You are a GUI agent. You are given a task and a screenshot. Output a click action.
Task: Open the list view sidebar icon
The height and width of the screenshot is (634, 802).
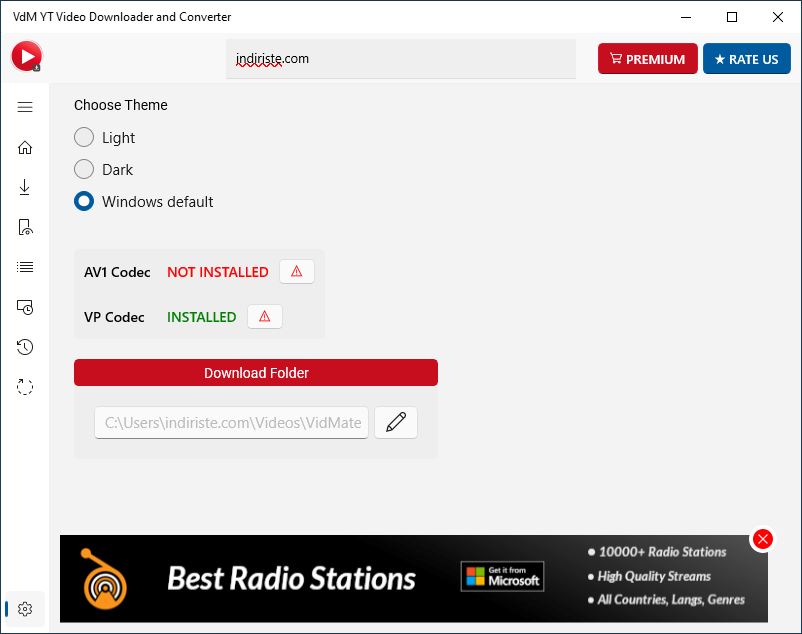(25, 267)
